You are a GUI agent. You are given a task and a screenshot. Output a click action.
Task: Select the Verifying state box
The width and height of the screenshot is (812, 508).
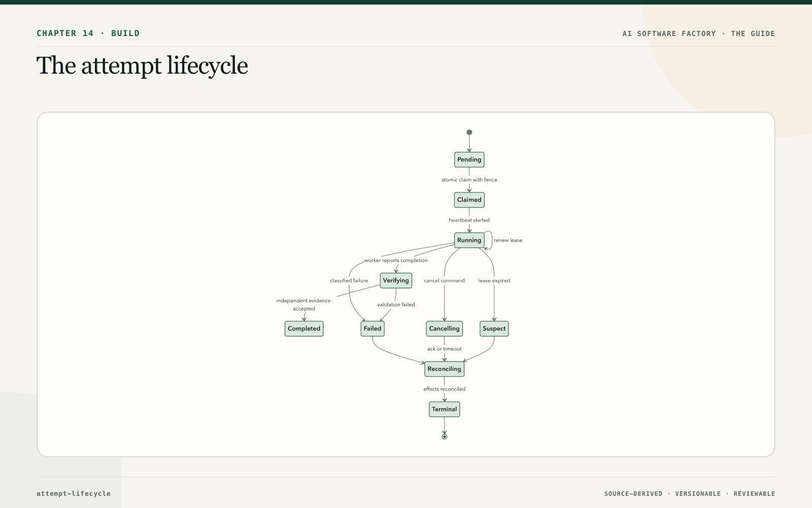point(396,280)
